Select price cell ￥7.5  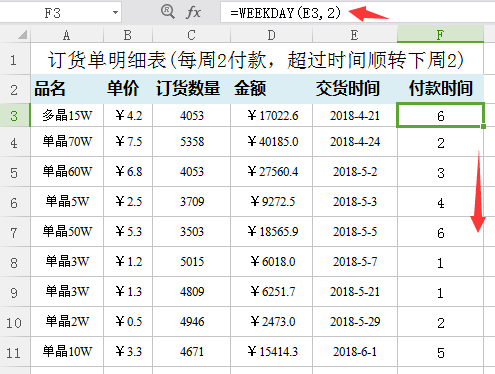click(128, 142)
